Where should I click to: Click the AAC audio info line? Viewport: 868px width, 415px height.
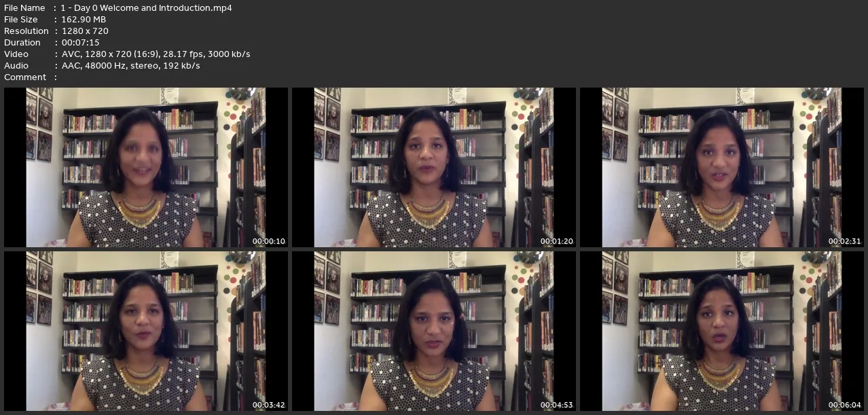(130, 66)
